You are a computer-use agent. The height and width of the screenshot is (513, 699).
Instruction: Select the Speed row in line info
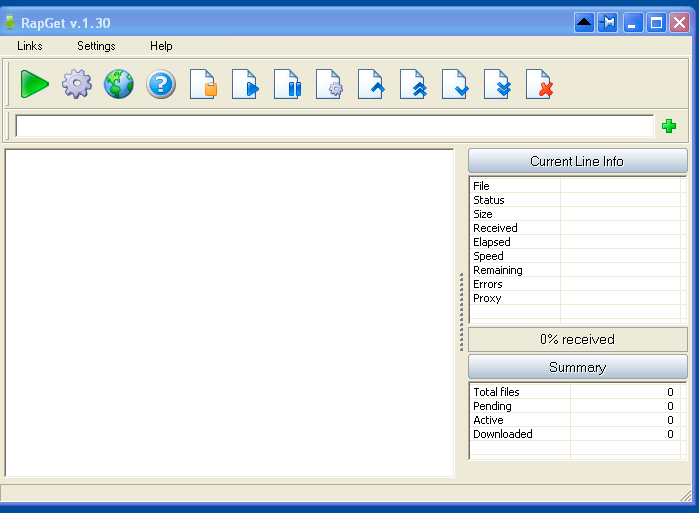point(576,256)
